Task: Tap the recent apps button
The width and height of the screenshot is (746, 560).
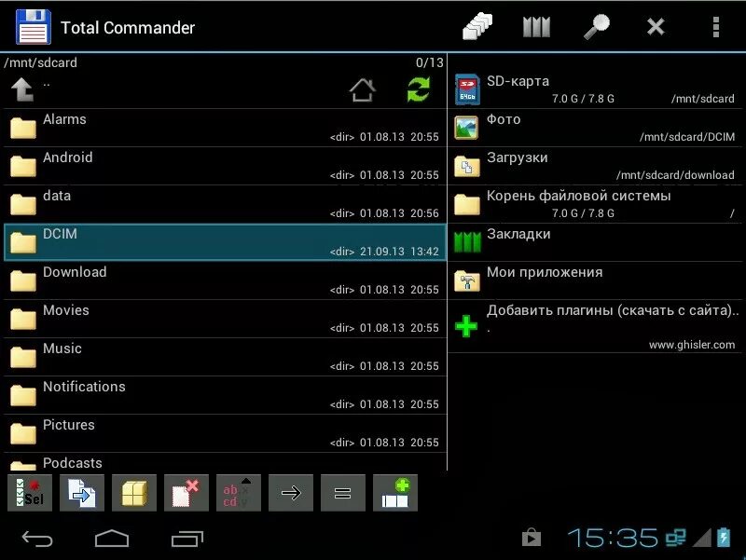Action: pos(187,539)
